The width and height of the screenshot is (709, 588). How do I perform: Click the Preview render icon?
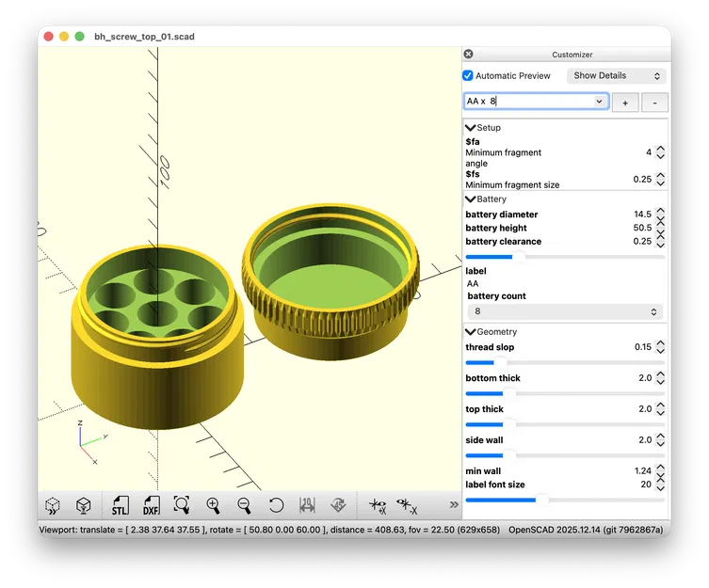coord(54,505)
